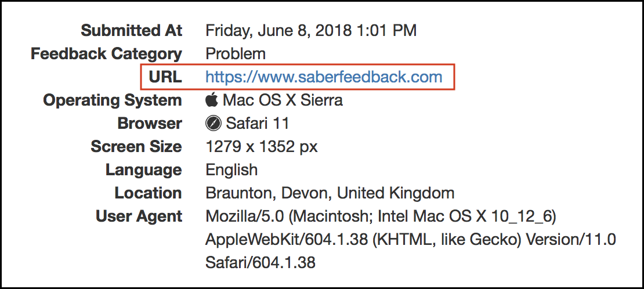
Task: Click the Location label
Action: point(148,193)
